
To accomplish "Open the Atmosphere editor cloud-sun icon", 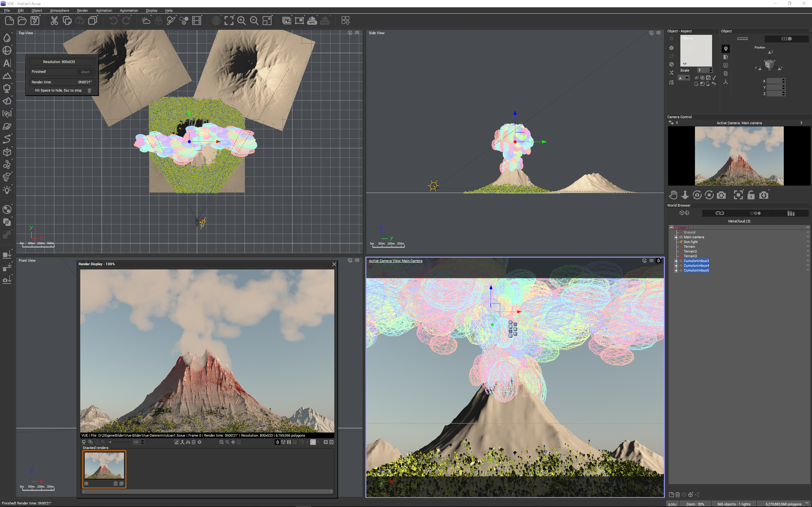I will click(x=146, y=21).
